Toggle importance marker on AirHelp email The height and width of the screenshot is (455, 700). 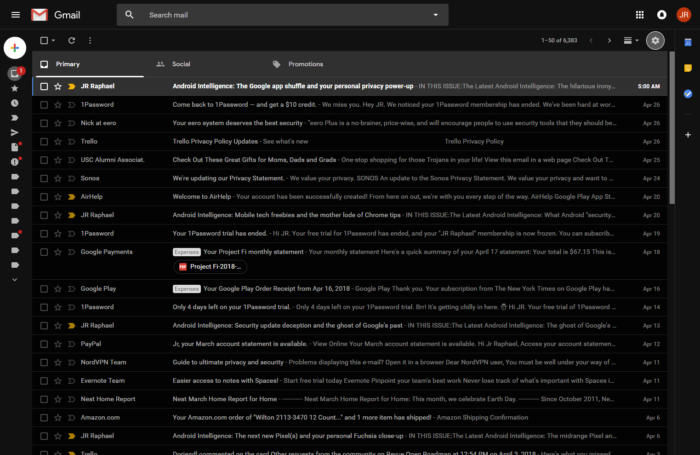tap(71, 197)
